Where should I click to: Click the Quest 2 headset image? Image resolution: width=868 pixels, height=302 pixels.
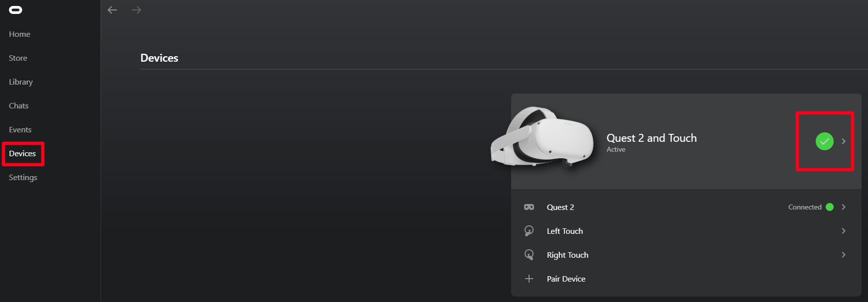pos(542,137)
